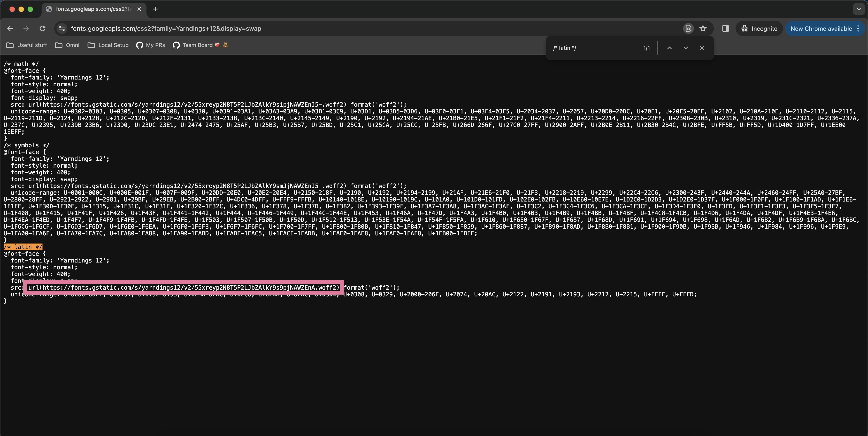The height and width of the screenshot is (436, 868).
Task: Open the site information icon in address bar
Action: [62, 29]
